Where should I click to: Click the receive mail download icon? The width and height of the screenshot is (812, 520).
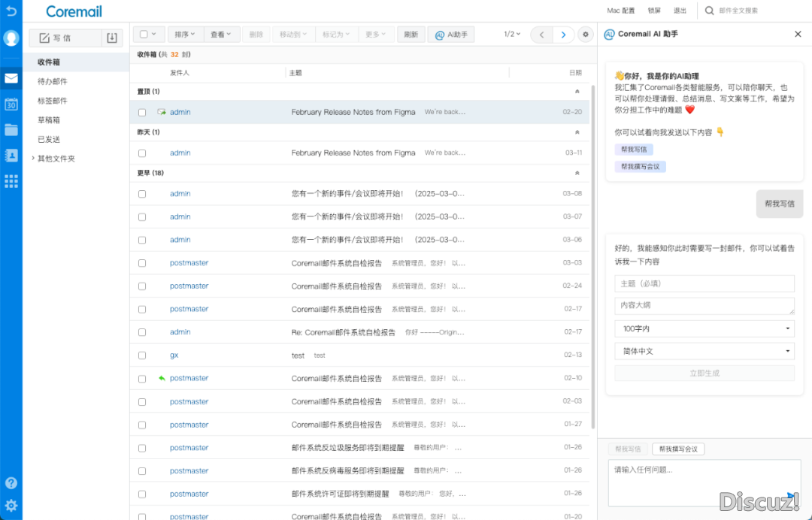tap(112, 38)
